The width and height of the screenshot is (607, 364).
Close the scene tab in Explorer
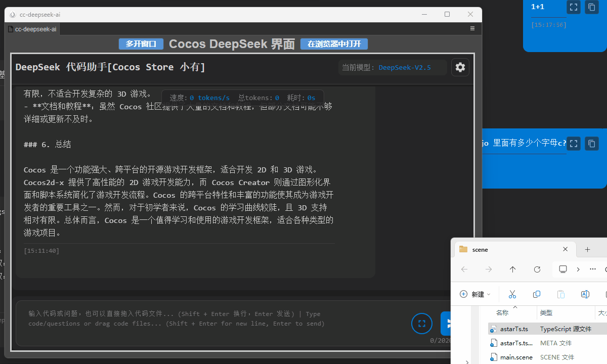pyautogui.click(x=566, y=249)
